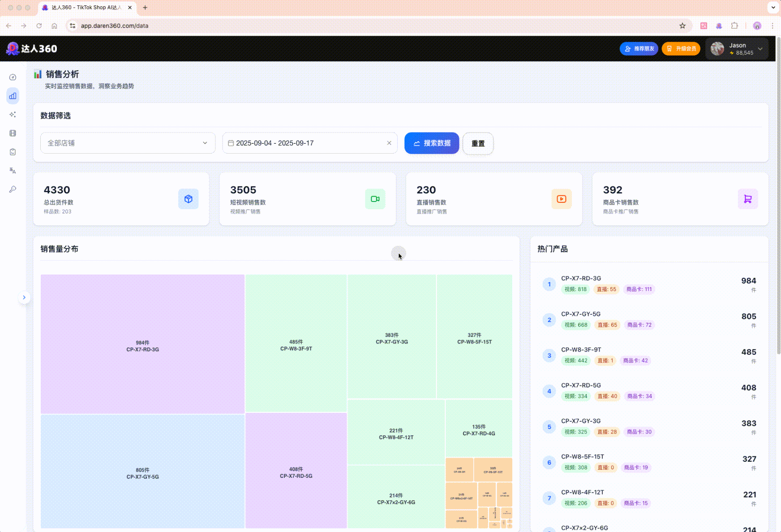Click the blue box icon on 总出货件数 card
This screenshot has width=781, height=532.
[188, 199]
